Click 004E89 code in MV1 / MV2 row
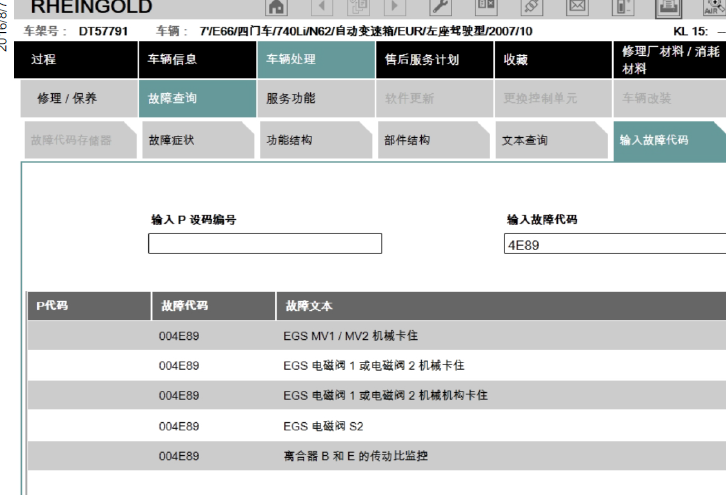 (x=179, y=336)
